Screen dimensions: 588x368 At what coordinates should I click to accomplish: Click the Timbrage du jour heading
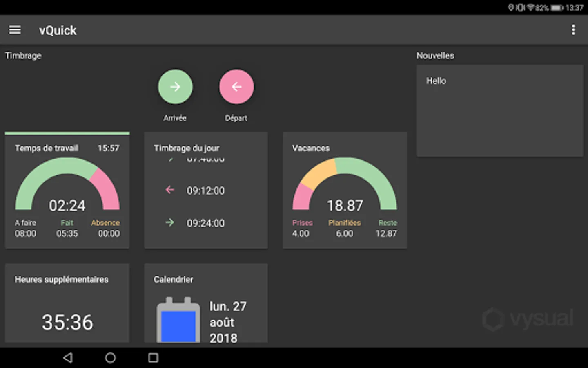tap(187, 148)
